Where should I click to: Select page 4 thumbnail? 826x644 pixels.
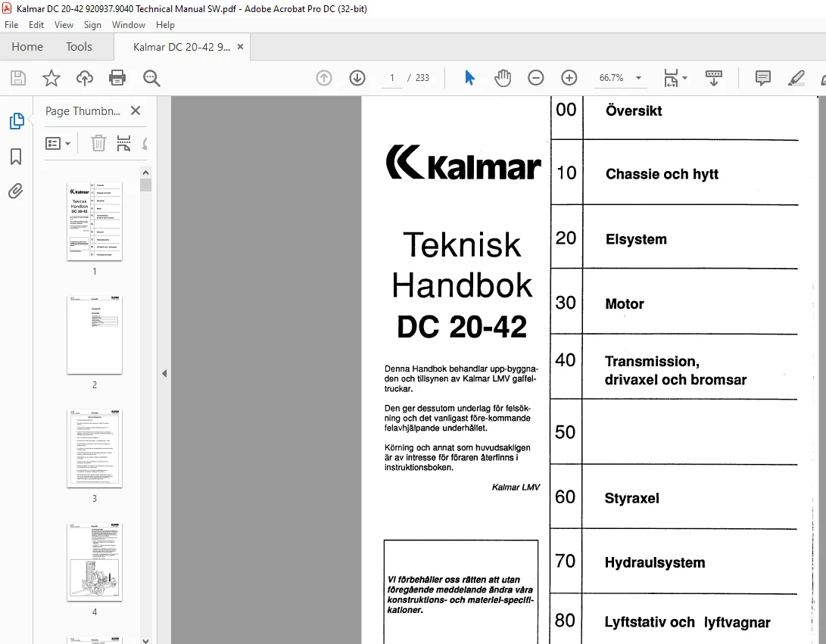(95, 562)
